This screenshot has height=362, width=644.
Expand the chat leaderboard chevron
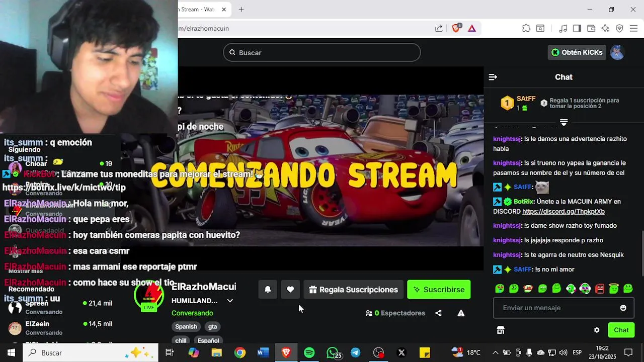pyautogui.click(x=563, y=122)
